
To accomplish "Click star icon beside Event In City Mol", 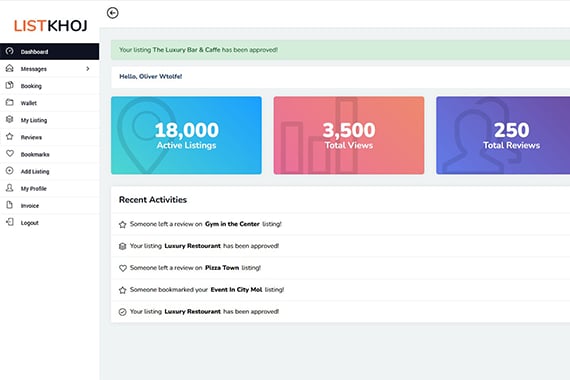I will [123, 290].
